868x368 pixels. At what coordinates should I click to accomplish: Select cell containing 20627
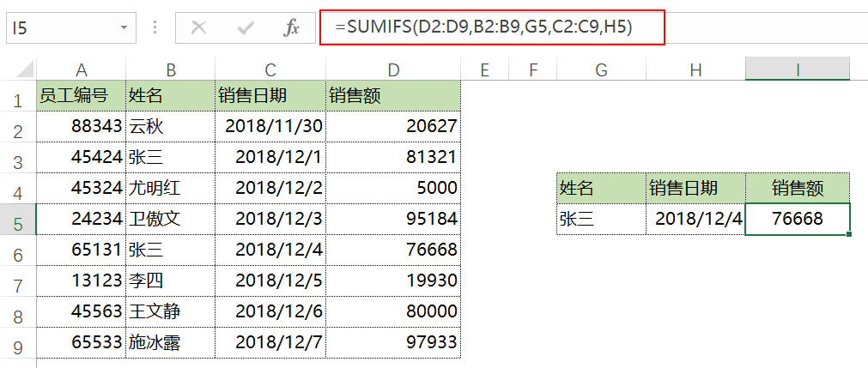pyautogui.click(x=393, y=127)
